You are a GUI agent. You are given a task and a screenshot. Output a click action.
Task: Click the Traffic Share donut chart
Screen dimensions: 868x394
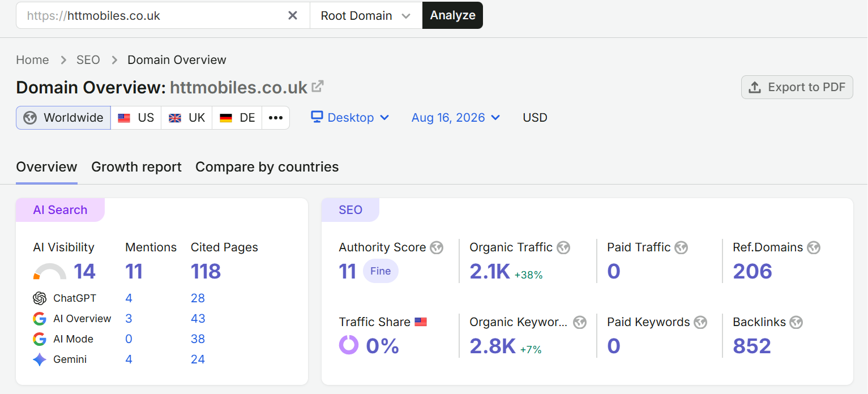(349, 345)
